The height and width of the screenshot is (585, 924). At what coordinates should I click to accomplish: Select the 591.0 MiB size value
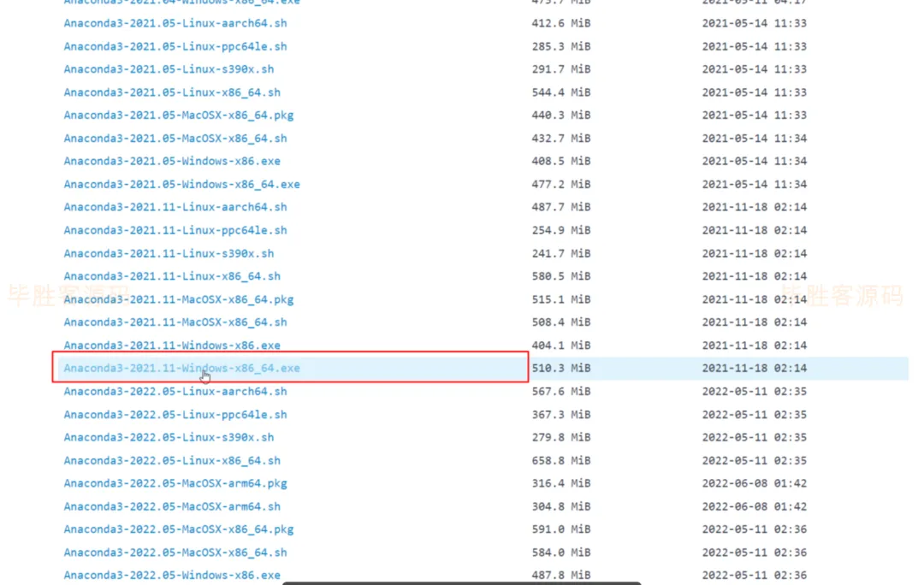tap(561, 529)
